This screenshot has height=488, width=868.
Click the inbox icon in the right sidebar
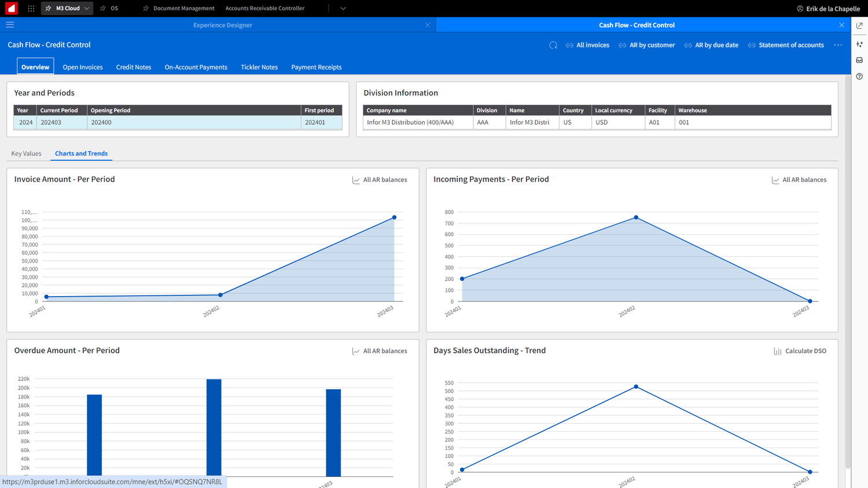[x=859, y=60]
